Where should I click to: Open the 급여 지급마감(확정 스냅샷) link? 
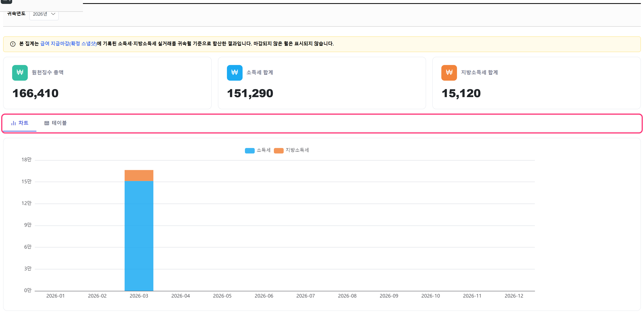tap(68, 44)
